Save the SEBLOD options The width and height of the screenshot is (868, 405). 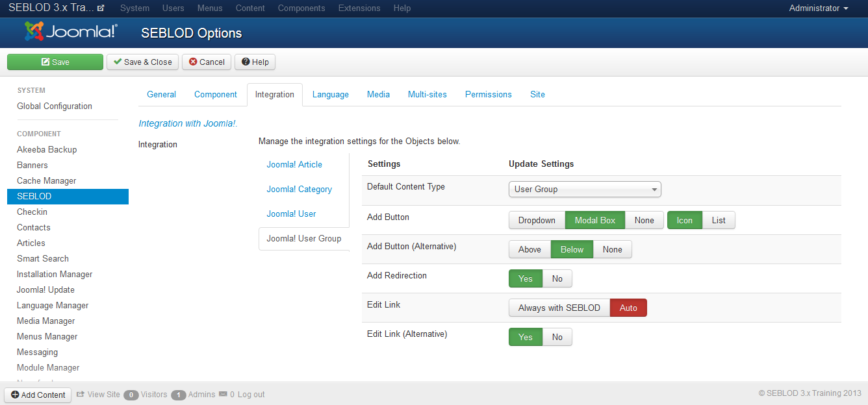(55, 62)
